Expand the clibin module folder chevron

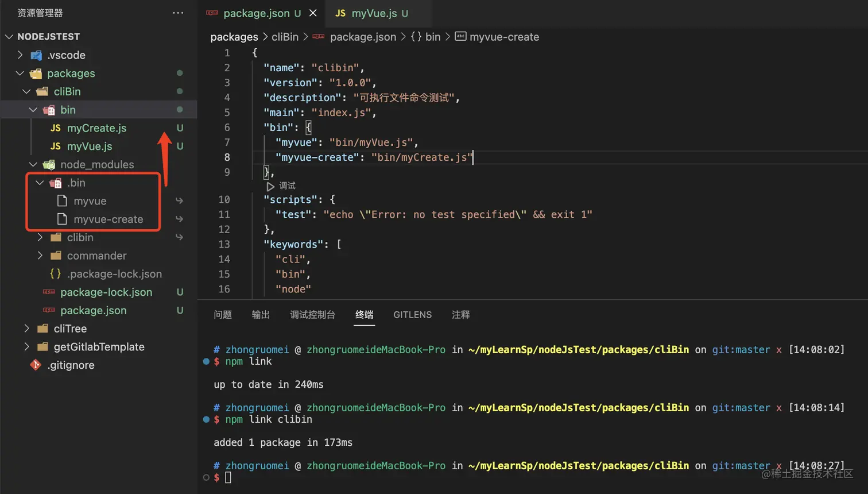[x=40, y=237]
